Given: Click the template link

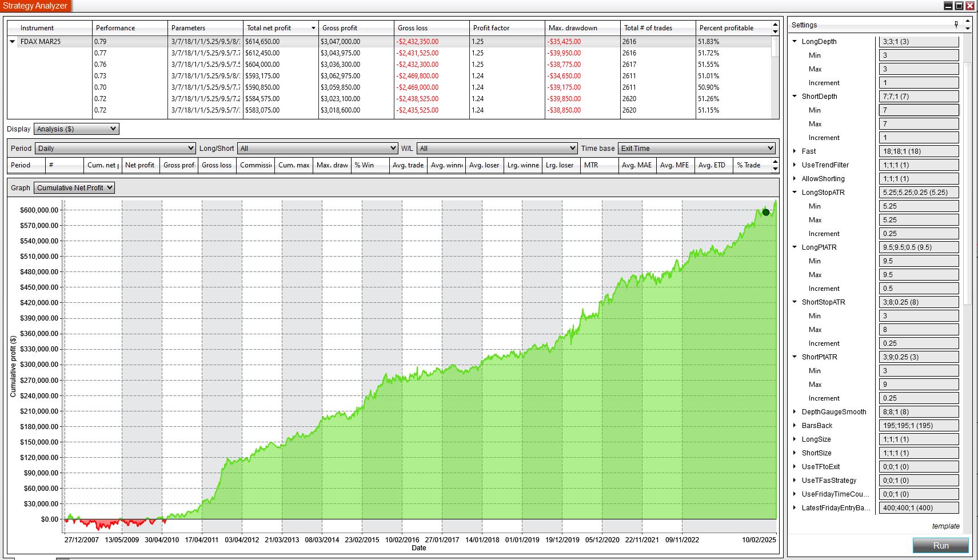Looking at the screenshot, I should coord(945,526).
